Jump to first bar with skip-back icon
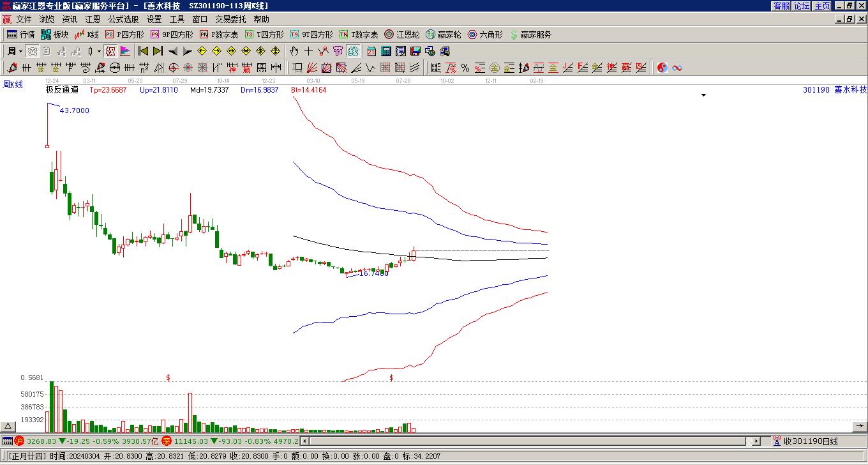The width and height of the screenshot is (868, 465). 144,51
